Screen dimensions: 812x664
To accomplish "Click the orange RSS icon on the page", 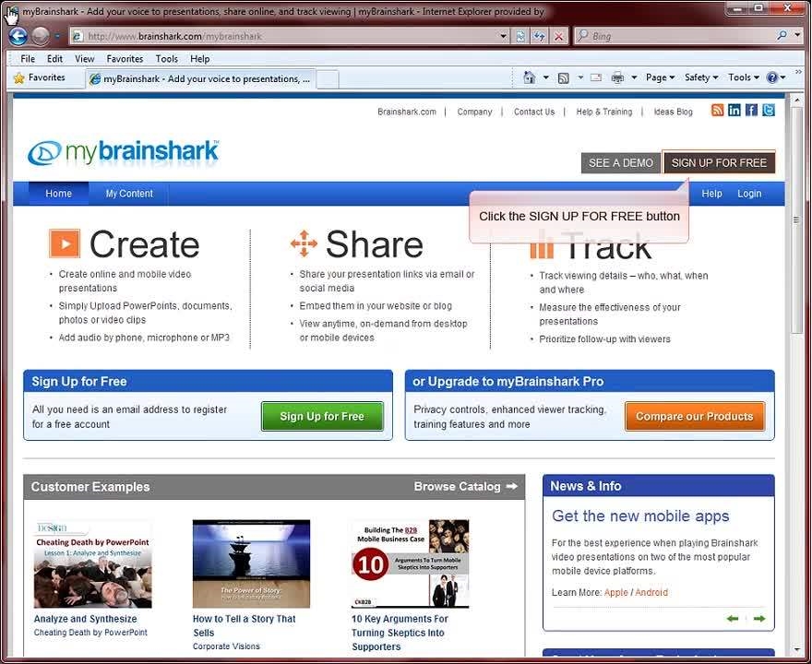I will point(717,110).
